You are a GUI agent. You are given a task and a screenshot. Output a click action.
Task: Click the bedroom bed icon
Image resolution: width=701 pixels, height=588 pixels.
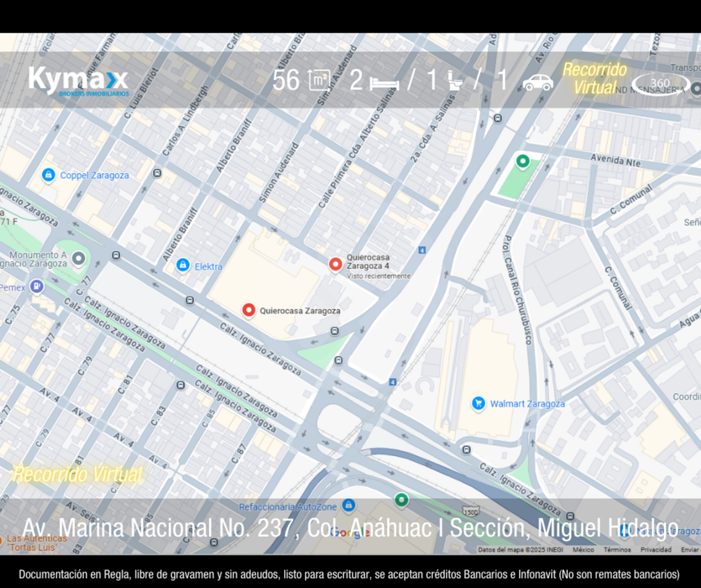click(x=384, y=84)
